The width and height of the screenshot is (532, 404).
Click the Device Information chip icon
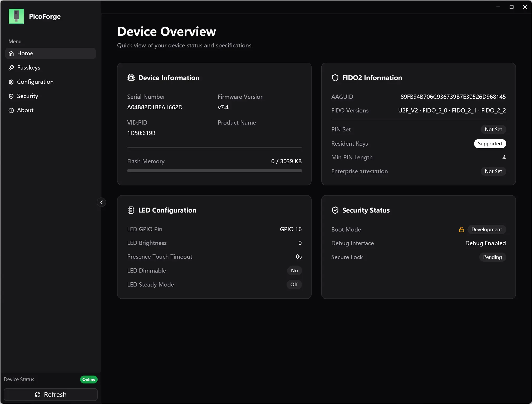[x=131, y=78]
